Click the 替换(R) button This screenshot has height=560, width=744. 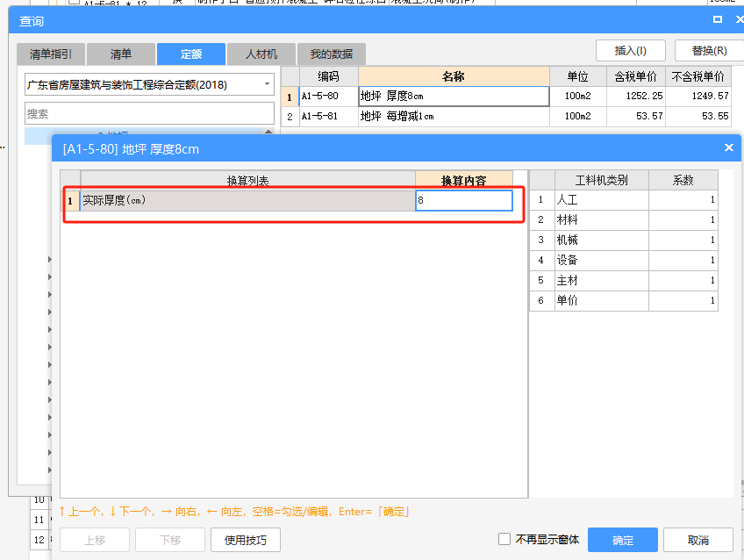(710, 51)
